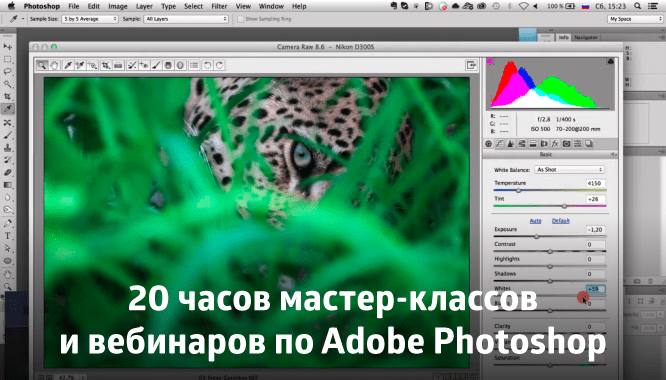Image resolution: width=666 pixels, height=380 pixels.
Task: Open the Sample All Layers dropdown
Action: click(186, 19)
